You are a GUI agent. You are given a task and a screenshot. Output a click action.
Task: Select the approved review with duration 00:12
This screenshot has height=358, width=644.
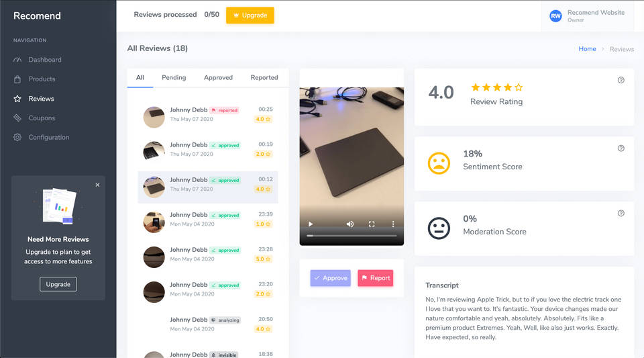pos(208,187)
